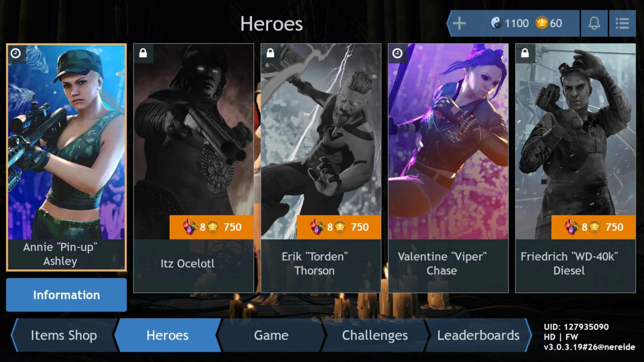Click the Information button
The width and height of the screenshot is (644, 362).
[66, 295]
